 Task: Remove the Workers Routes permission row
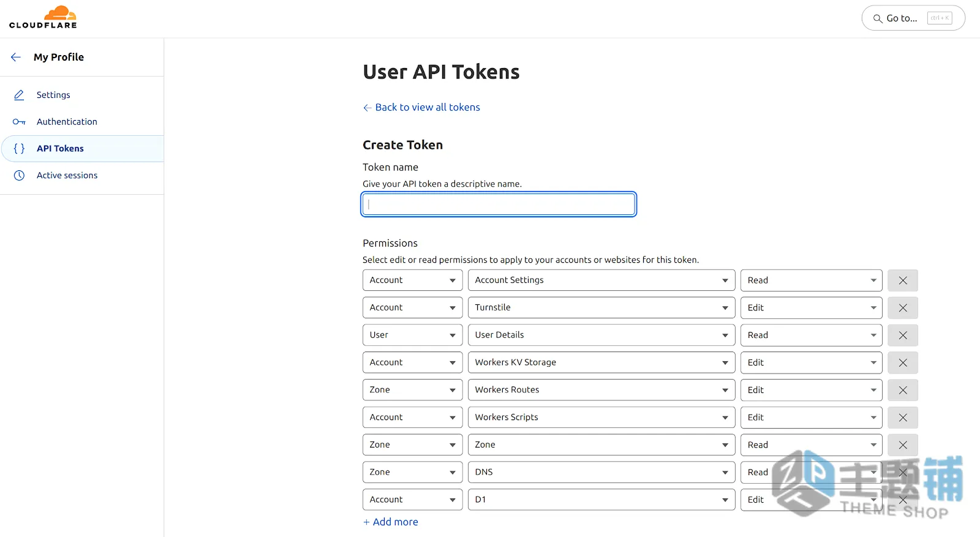903,390
